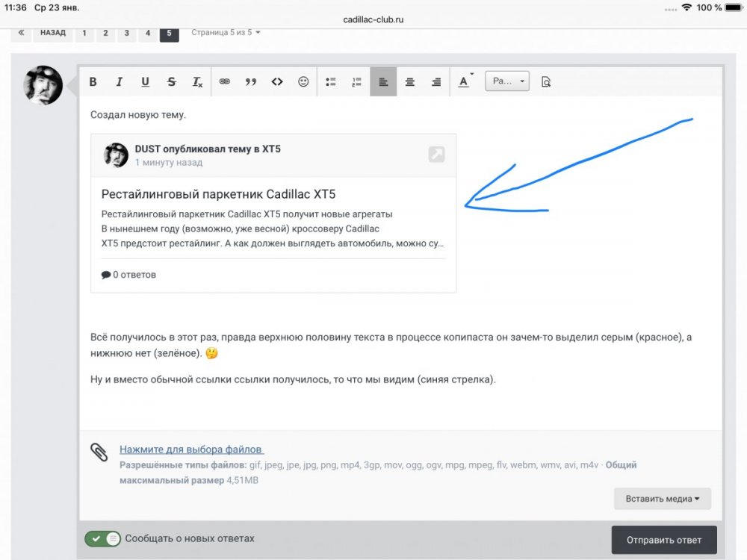Select left text alignment
Viewport: 747px width, 560px height.
pyautogui.click(x=383, y=82)
